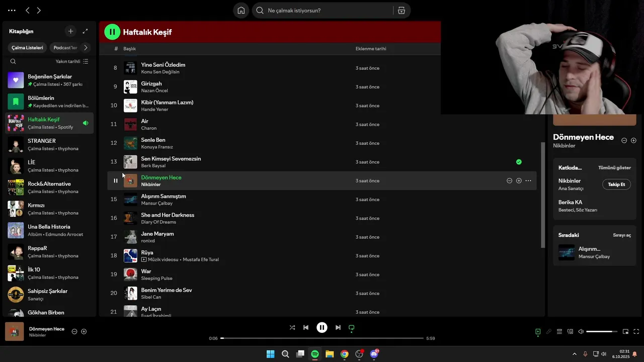Open connect to a device icon

(570, 331)
